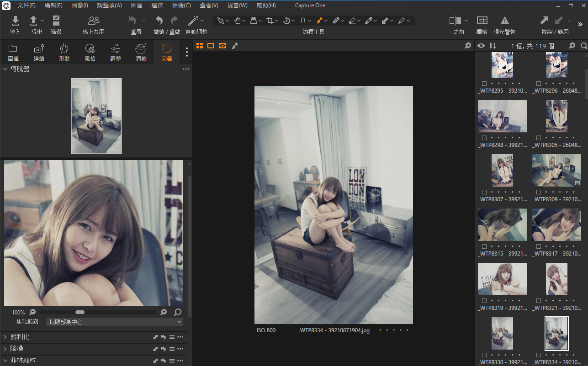Check the box under _WTP8295 thumbnail
The image size is (588, 366).
(484, 84)
